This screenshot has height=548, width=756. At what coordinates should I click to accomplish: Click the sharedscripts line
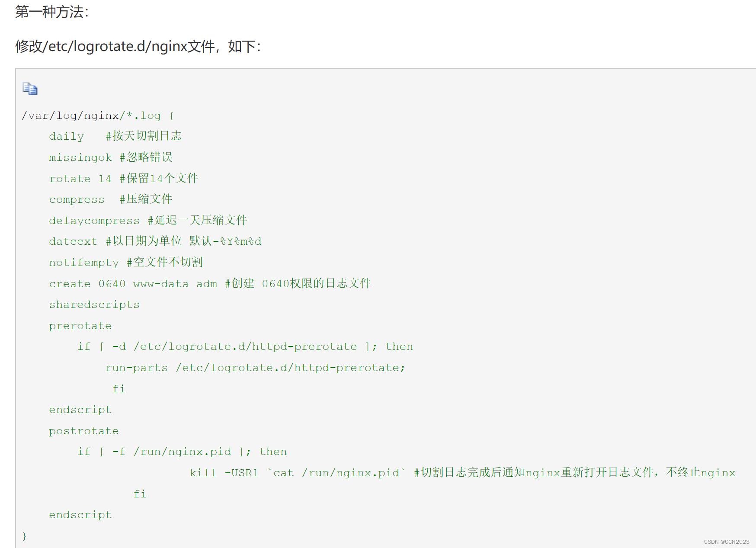pos(94,304)
